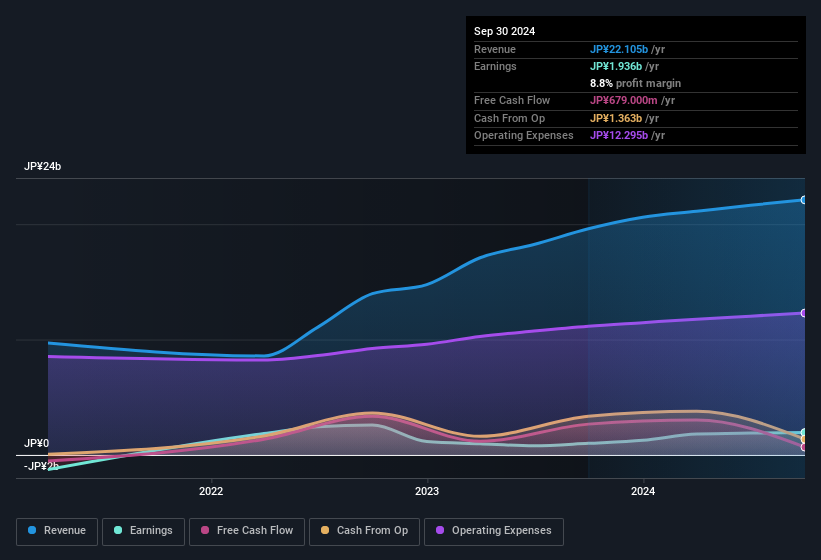
Task: Click the JP¥0 y-axis label
Action: point(36,443)
